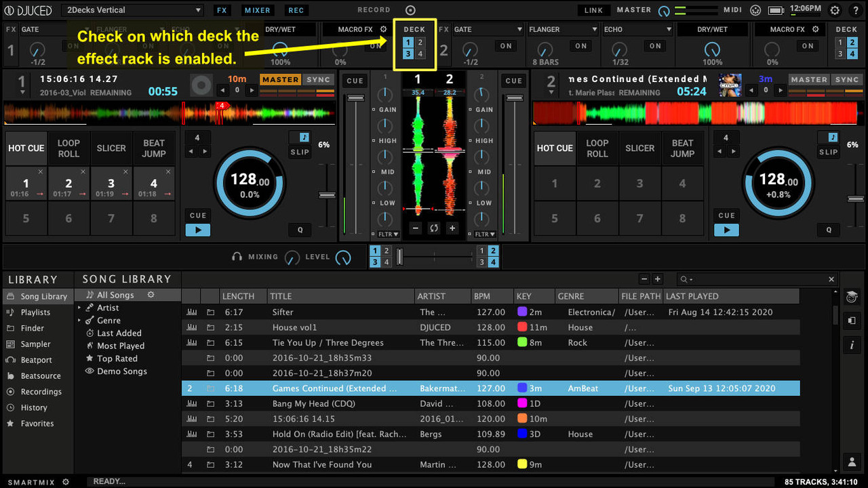Click deck 2 pitch fader handle
The height and width of the screenshot is (488, 868).
856,199
